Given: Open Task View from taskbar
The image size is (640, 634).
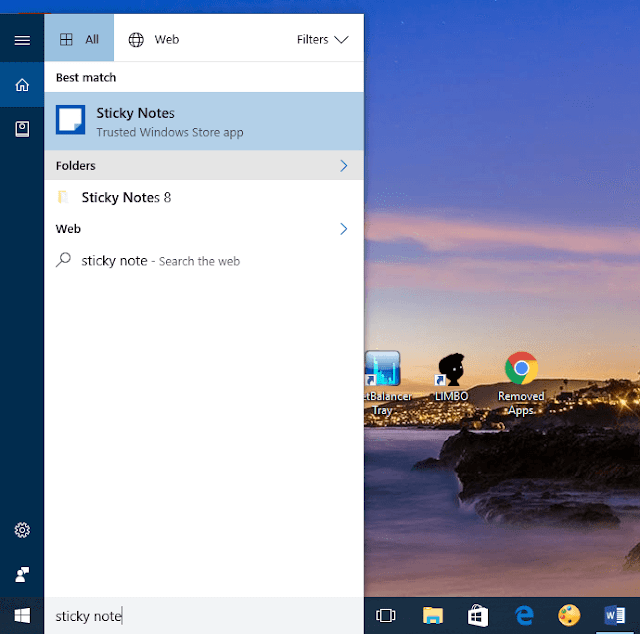Looking at the screenshot, I should pyautogui.click(x=385, y=615).
